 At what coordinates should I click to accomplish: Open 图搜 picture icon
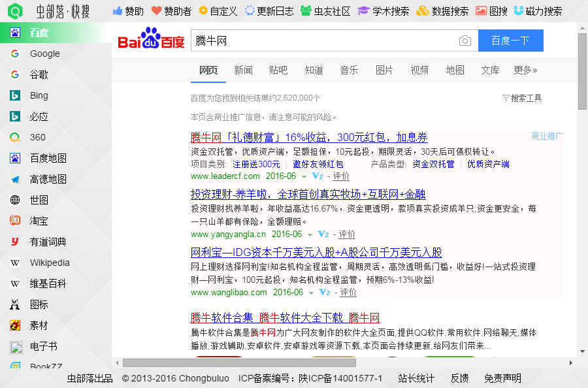click(x=481, y=11)
